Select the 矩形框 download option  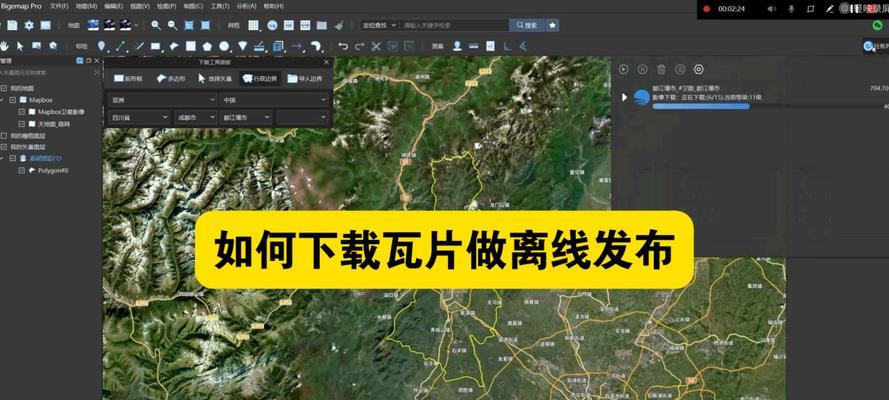coord(128,79)
